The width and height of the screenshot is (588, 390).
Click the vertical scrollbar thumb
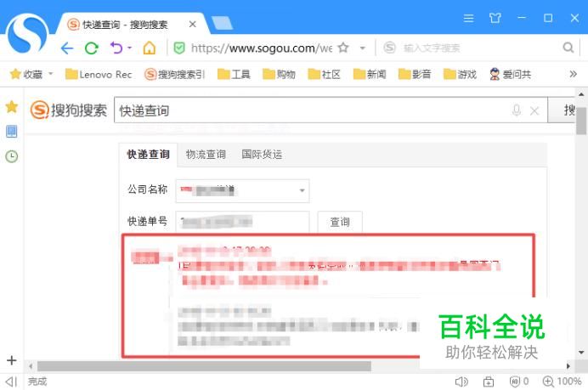click(x=581, y=120)
